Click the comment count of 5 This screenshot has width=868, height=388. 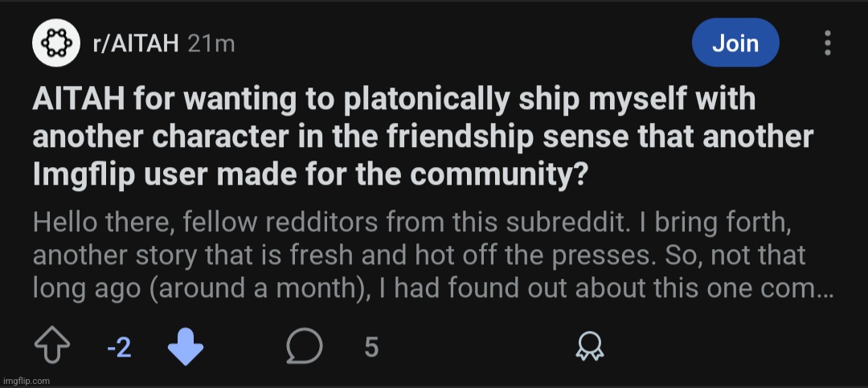click(x=371, y=348)
